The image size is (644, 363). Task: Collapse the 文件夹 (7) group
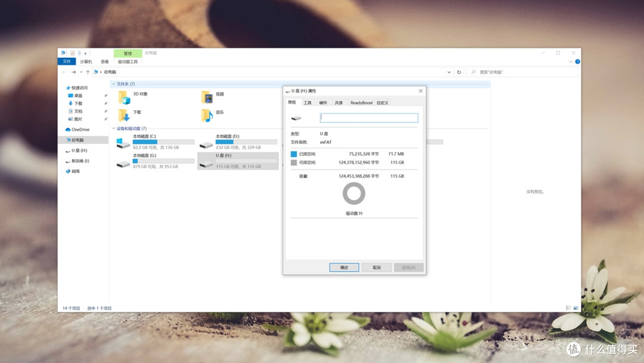[x=114, y=84]
